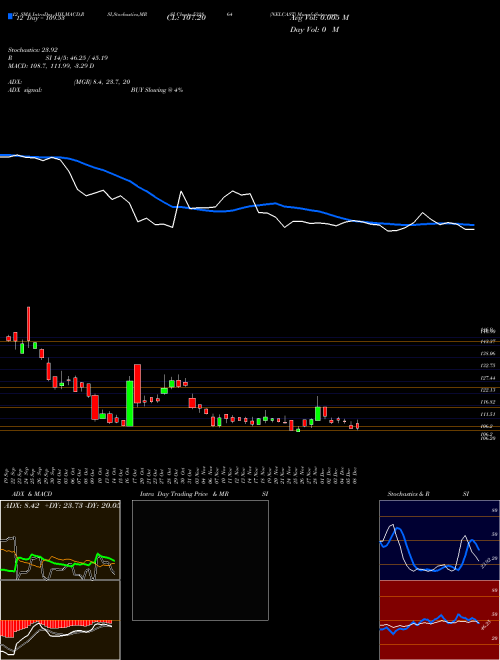The width and height of the screenshot is (500, 660).
Task: Click the 138.06 price axis label
Action: coord(489,354)
